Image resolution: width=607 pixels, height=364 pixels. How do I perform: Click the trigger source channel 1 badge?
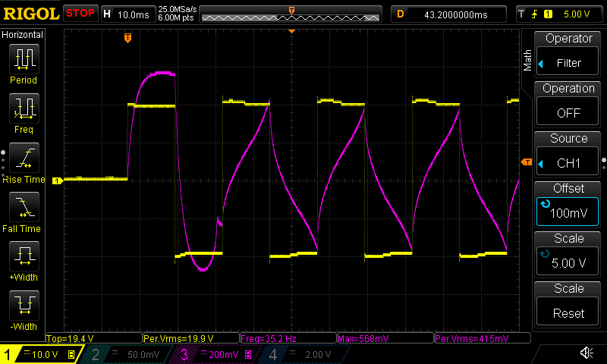coord(548,14)
